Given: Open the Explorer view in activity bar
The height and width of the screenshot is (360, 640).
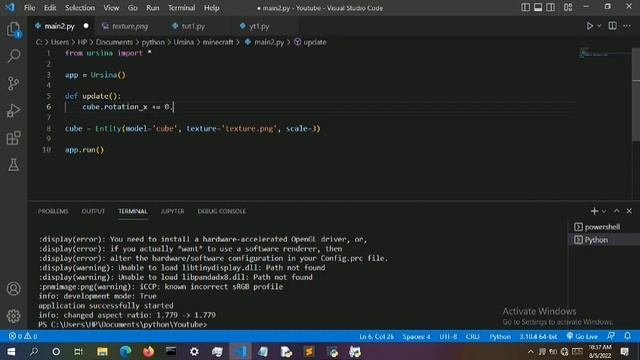Looking at the screenshot, I should click(x=13, y=30).
